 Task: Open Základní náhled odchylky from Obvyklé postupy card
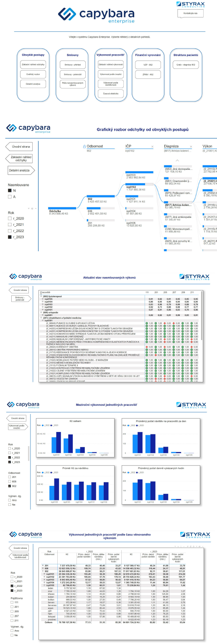point(32,65)
